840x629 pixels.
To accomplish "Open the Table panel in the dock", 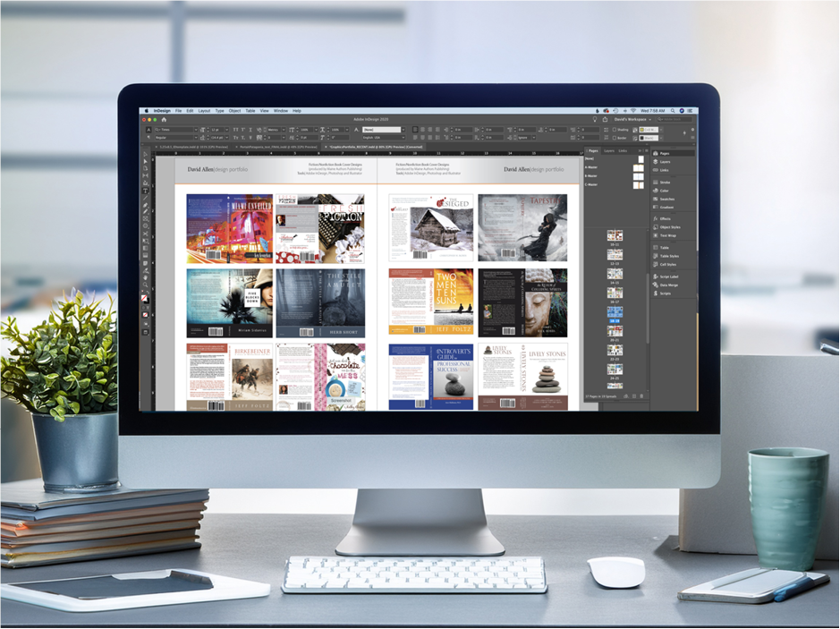I will coord(674,248).
